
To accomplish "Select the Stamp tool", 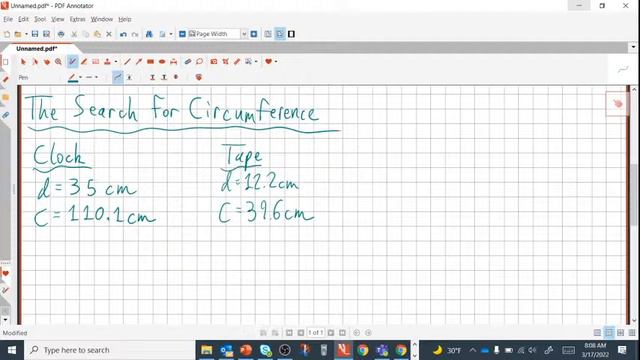I will (x=107, y=62).
